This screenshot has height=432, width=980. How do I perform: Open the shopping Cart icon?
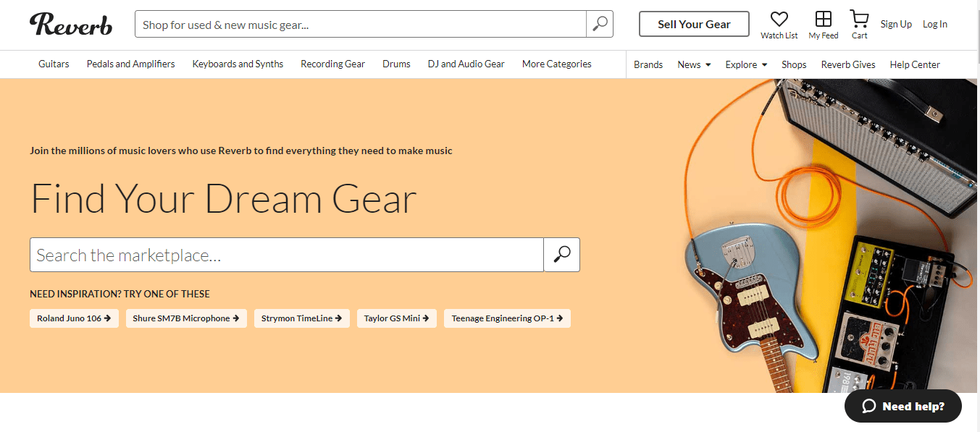[x=859, y=20]
